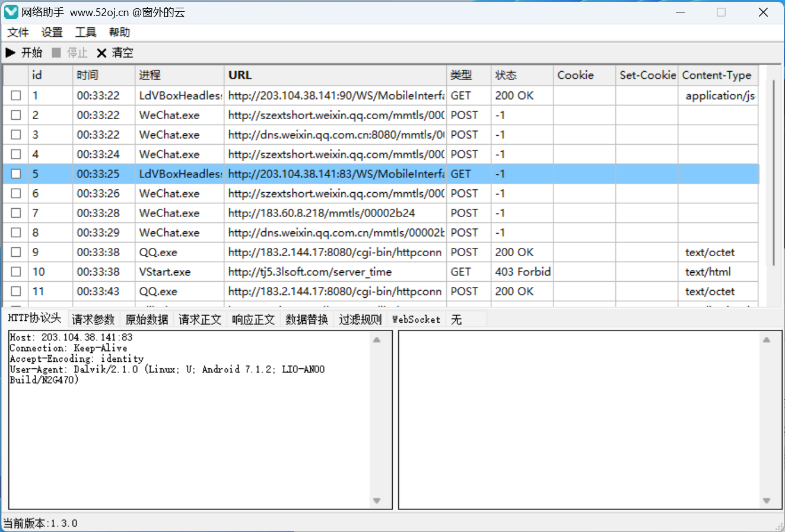
Task: Click down arrow of left header pane scrollbar
Action: click(377, 501)
